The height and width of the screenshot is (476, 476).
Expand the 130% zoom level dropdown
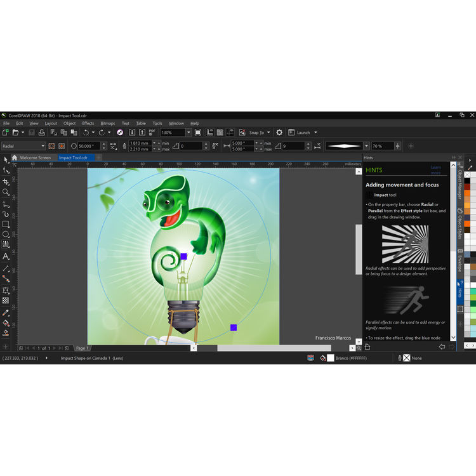click(188, 133)
